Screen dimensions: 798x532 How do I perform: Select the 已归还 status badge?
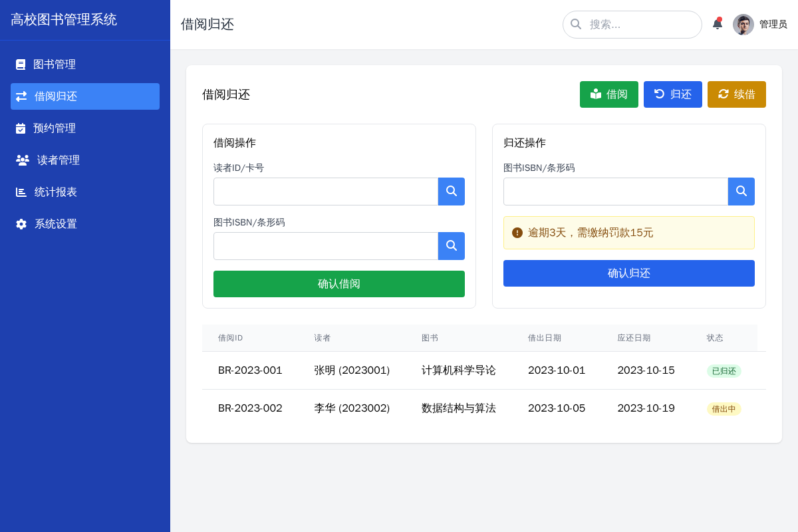pos(724,371)
